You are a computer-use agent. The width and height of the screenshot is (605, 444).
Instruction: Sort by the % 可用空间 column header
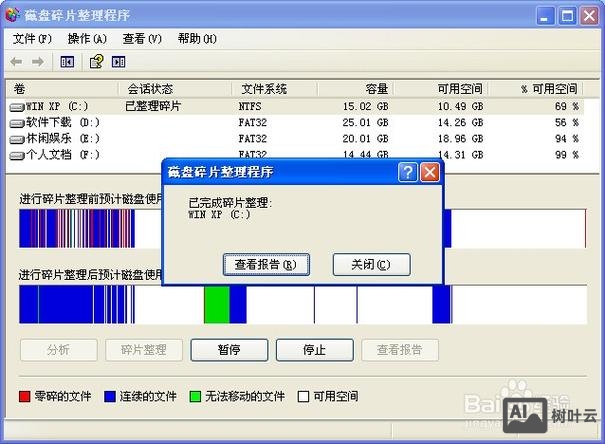click(536, 89)
